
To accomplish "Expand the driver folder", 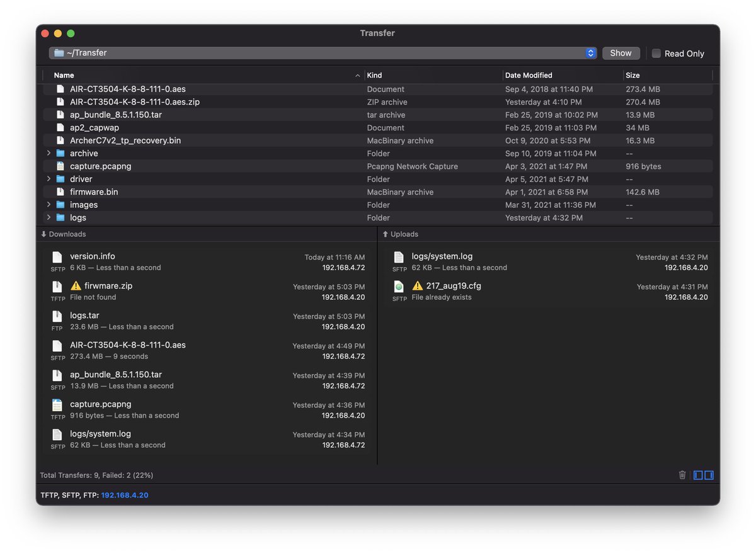I will tap(49, 179).
